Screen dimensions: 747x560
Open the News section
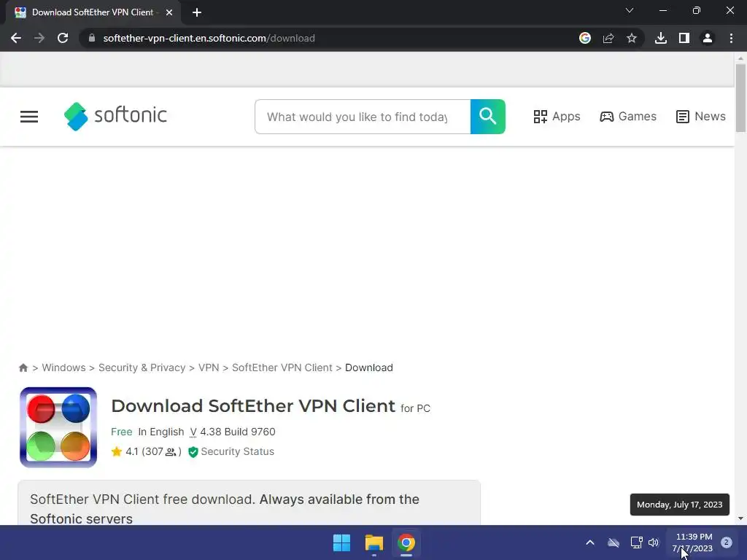(x=701, y=117)
